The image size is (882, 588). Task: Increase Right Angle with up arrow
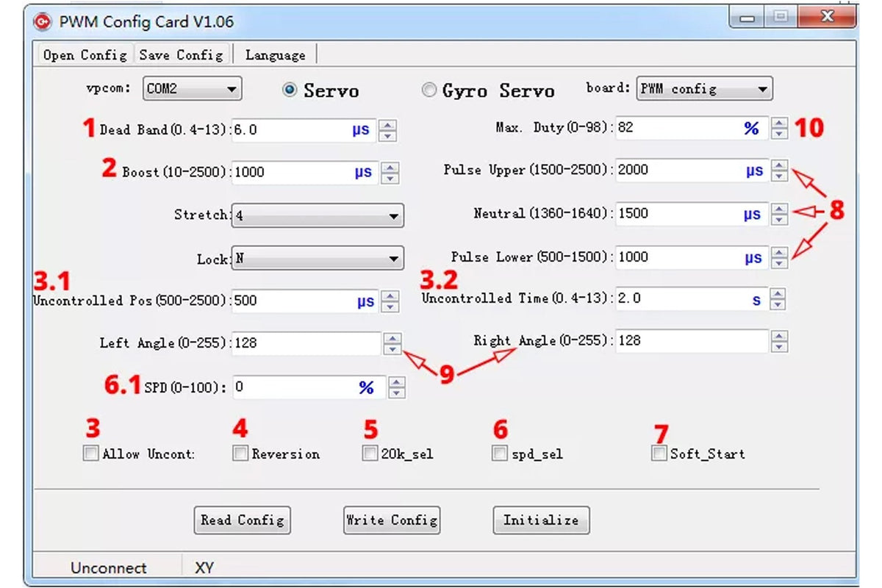tap(779, 336)
